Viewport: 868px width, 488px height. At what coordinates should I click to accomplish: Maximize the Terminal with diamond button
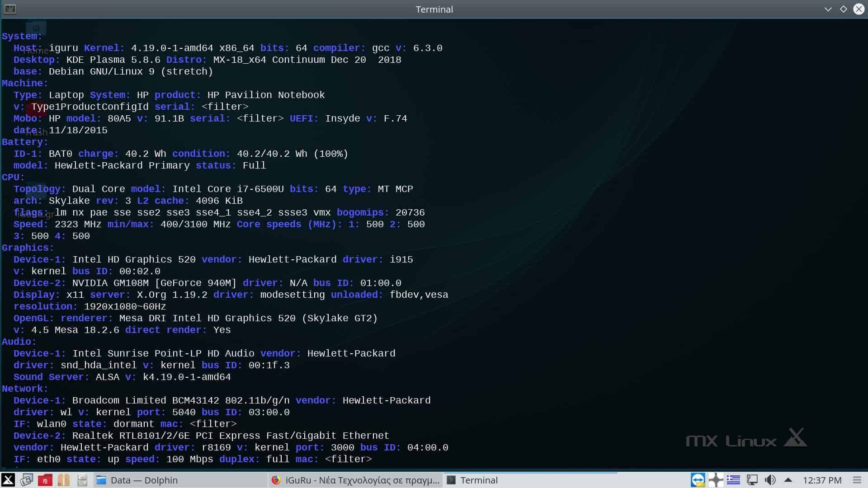click(844, 9)
